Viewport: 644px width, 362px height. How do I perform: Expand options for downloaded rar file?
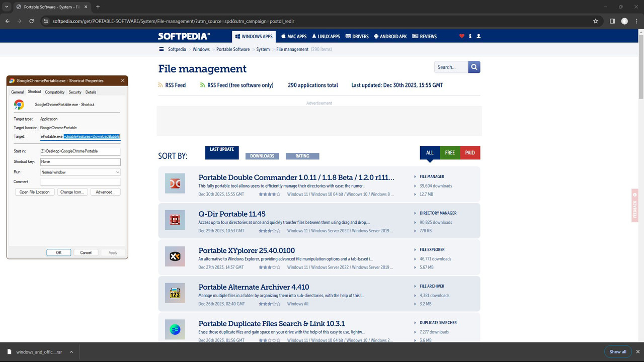click(x=71, y=352)
